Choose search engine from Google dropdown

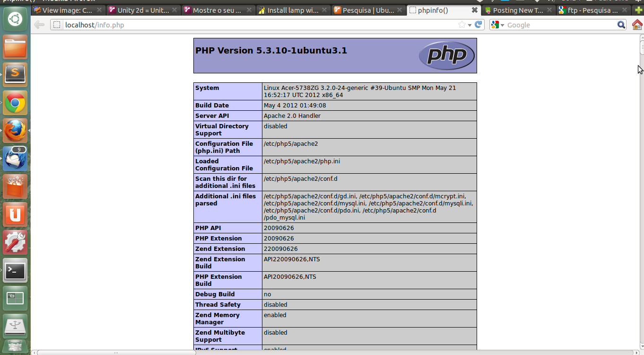click(x=498, y=25)
